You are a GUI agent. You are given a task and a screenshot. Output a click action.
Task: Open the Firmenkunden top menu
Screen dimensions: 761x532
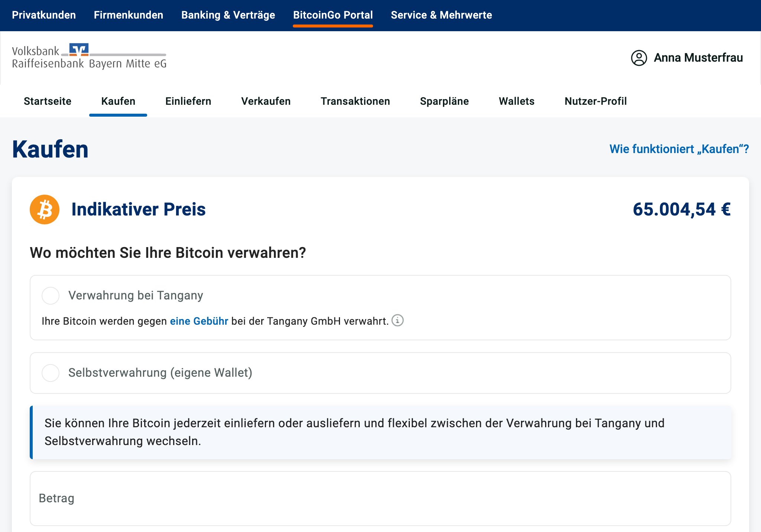[x=129, y=15]
